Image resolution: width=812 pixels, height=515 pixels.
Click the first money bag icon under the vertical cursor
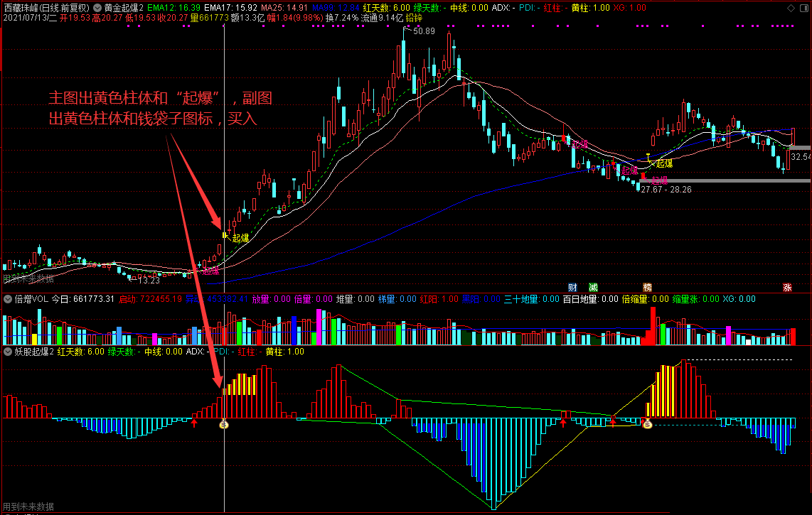(x=224, y=424)
